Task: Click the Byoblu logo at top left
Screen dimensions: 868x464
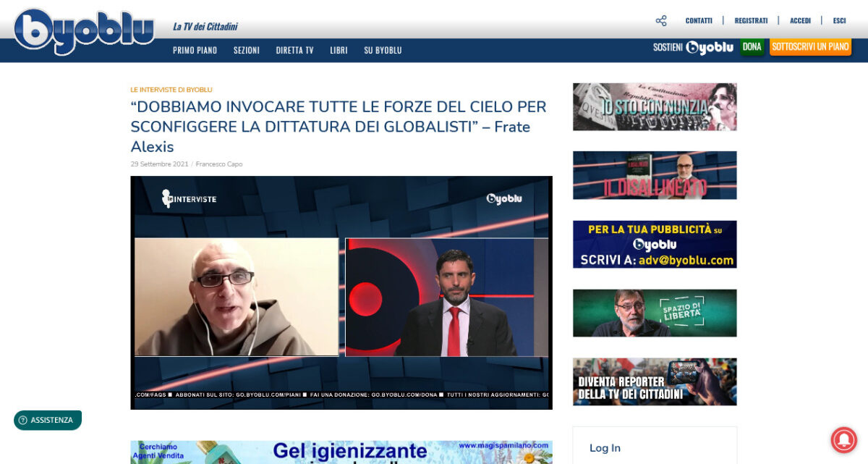Action: click(84, 31)
